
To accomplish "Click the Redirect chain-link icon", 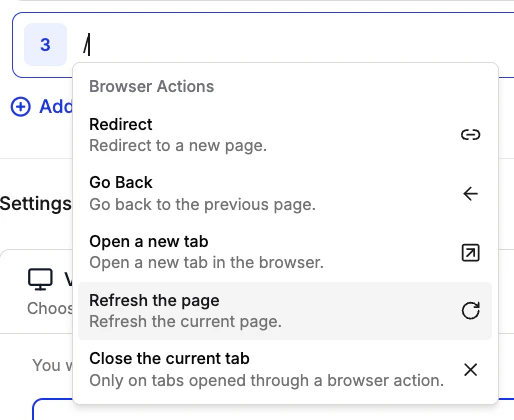I will [x=470, y=135].
